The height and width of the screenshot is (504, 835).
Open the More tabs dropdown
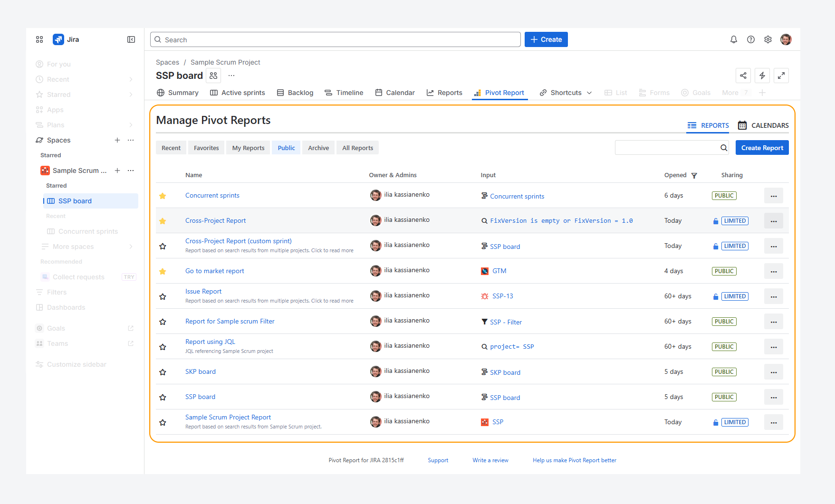pos(736,93)
